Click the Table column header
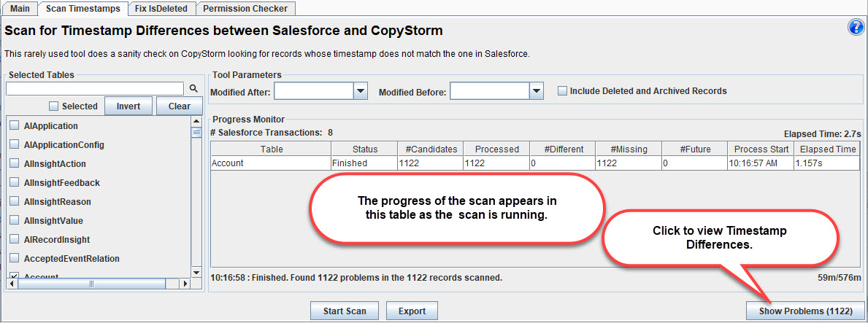The width and height of the screenshot is (868, 323). pos(272,149)
